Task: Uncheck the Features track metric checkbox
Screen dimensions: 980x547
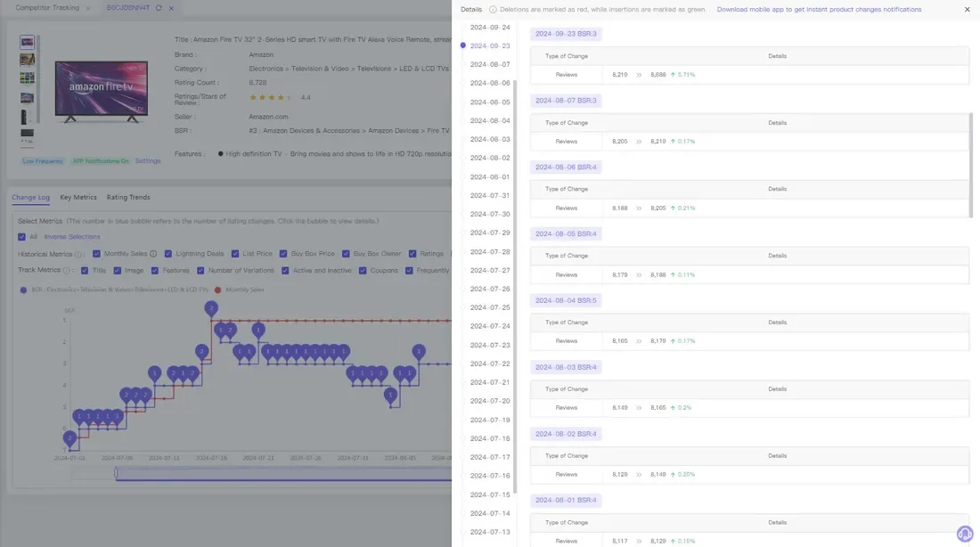Action: point(154,271)
